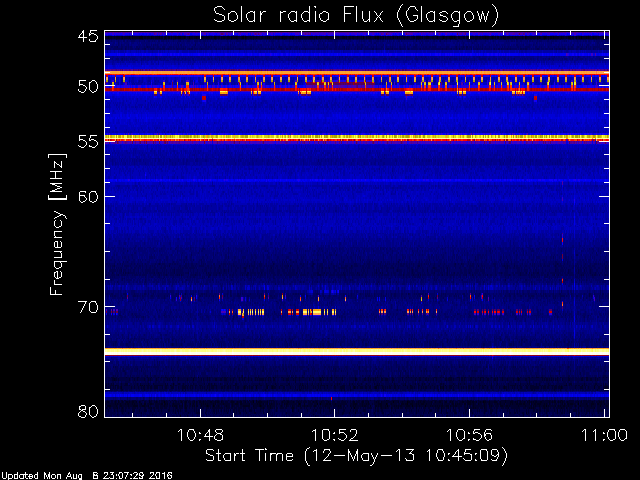Screen dimensions: 640x480
Task: Click the '11:00' time axis label
Action: coord(604,435)
